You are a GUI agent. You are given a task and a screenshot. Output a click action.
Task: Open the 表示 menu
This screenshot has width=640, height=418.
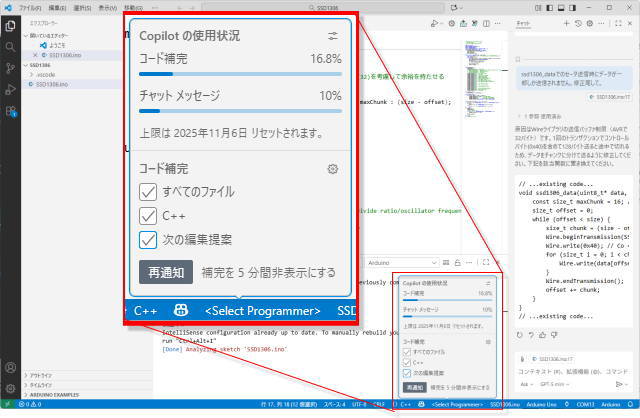click(107, 6)
